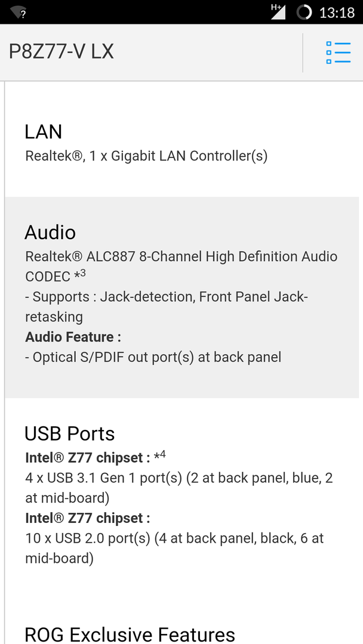The height and width of the screenshot is (644, 363).
Task: Tap the Realtek Gigabit LAN Controller text
Action: [x=146, y=156]
